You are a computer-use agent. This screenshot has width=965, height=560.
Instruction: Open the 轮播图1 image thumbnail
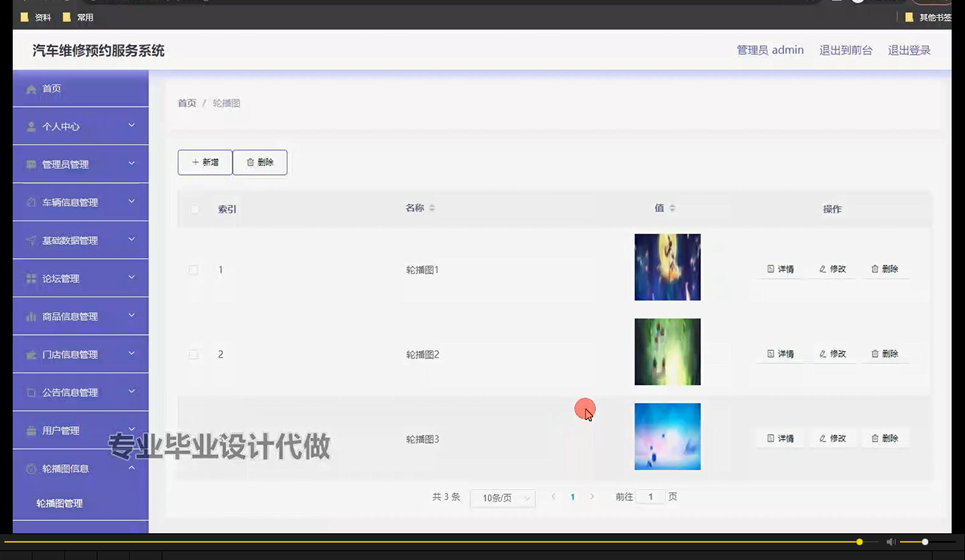668,267
